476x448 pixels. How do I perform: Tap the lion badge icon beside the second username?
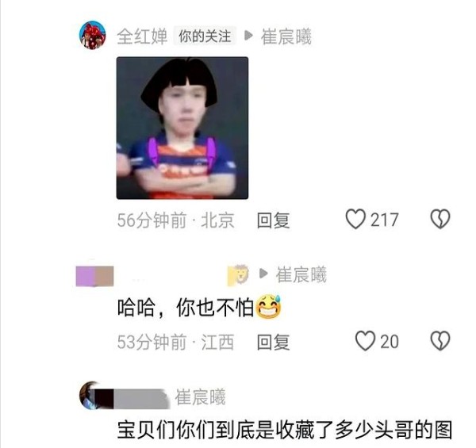(238, 275)
